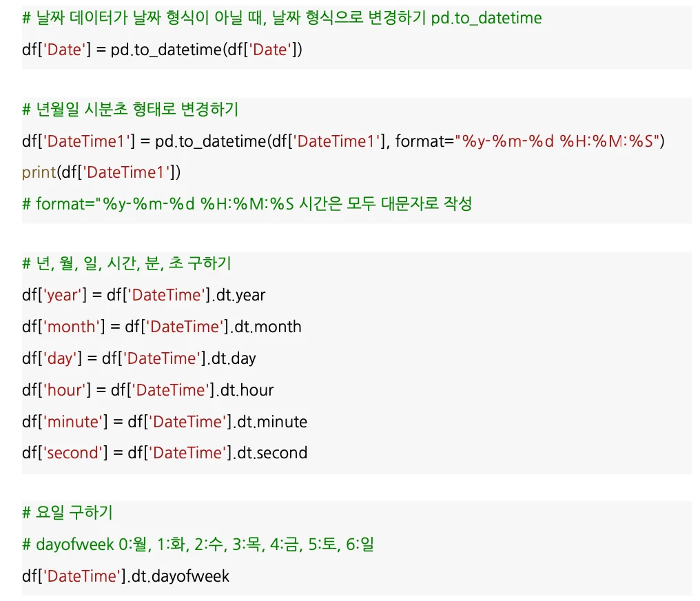Click the comment about pd.to_datetime conversion
The height and width of the screenshot is (601, 700).
(x=282, y=19)
